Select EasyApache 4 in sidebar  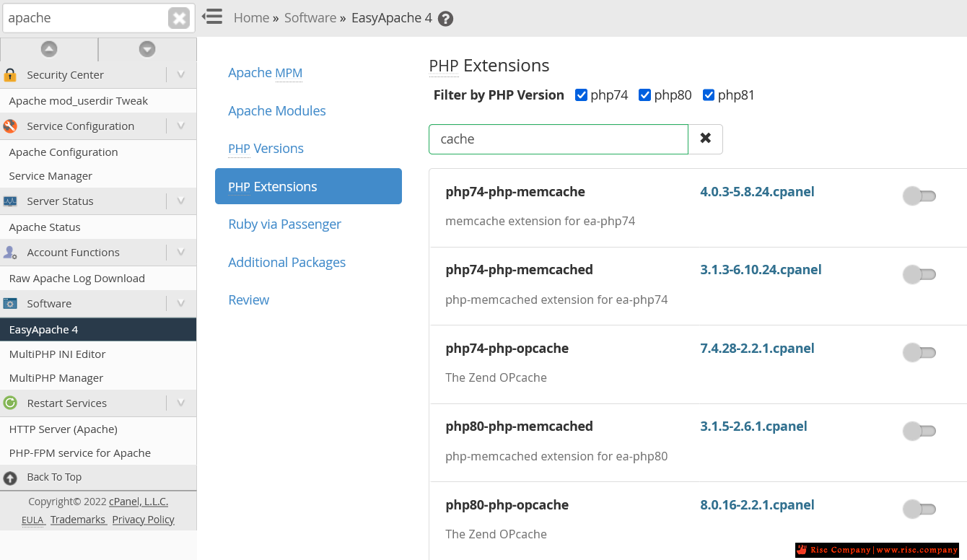point(98,330)
